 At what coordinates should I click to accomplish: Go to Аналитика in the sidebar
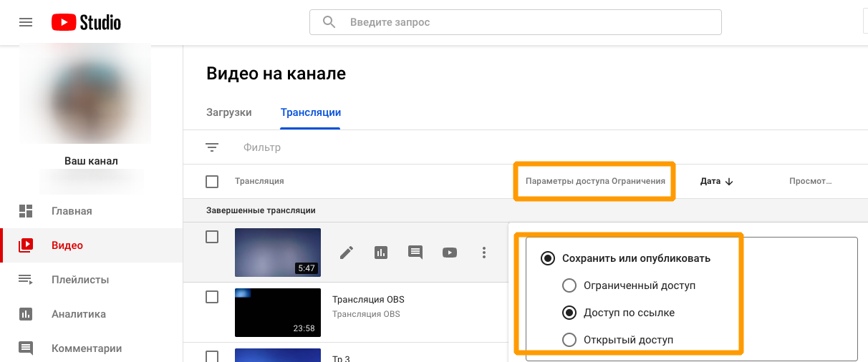click(x=79, y=314)
